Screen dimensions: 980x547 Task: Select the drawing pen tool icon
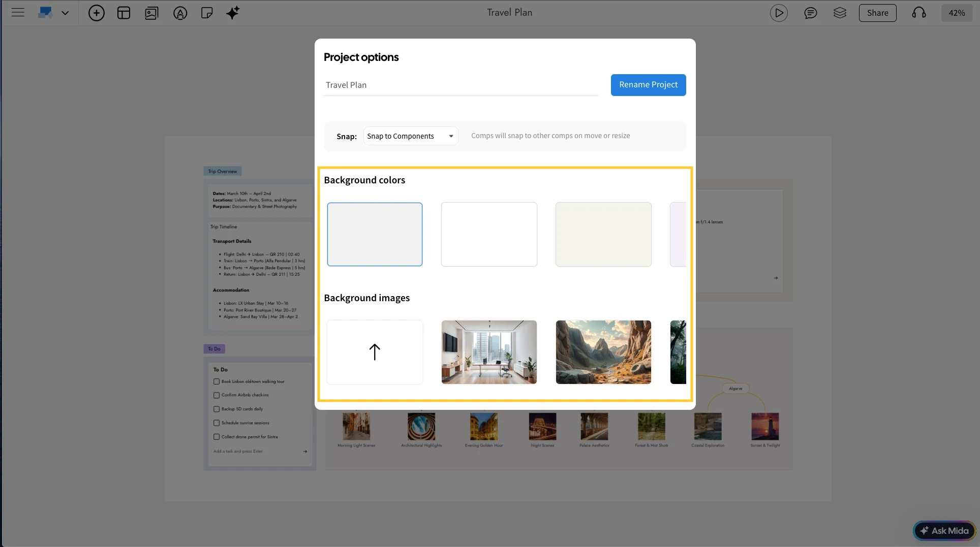pos(180,13)
